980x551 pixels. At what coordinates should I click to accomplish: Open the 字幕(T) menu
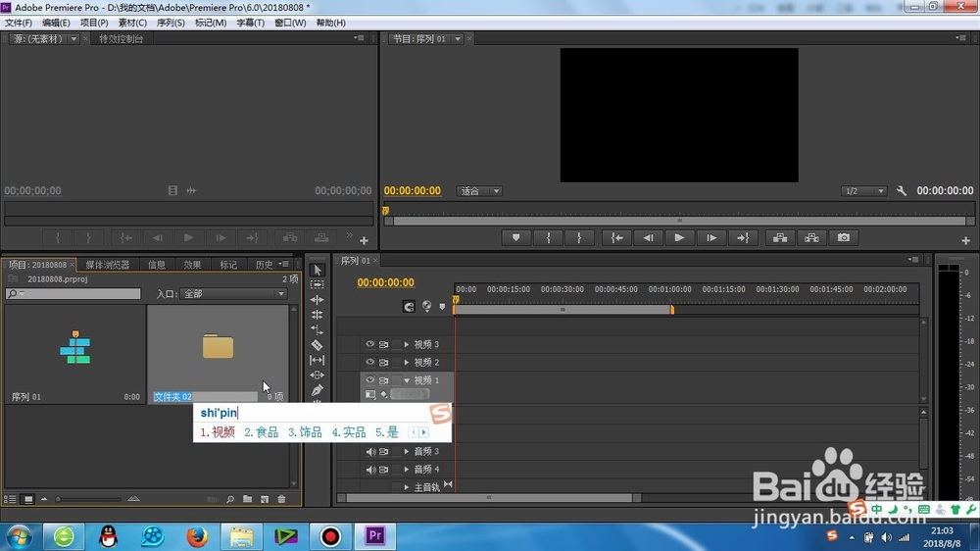(x=250, y=23)
